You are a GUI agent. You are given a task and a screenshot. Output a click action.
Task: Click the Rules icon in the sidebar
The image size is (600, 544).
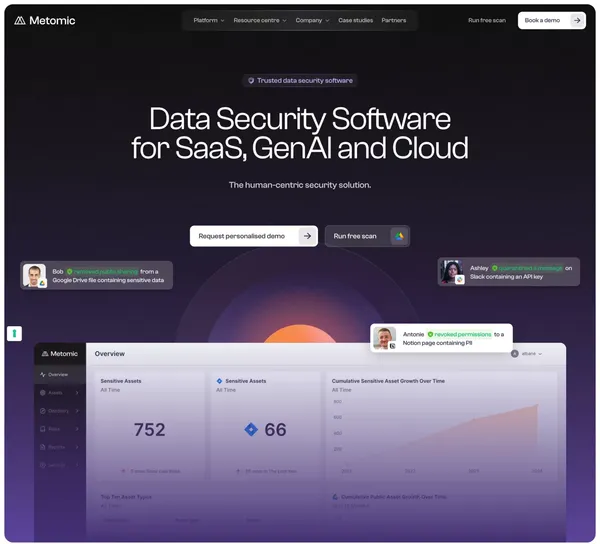click(43, 429)
